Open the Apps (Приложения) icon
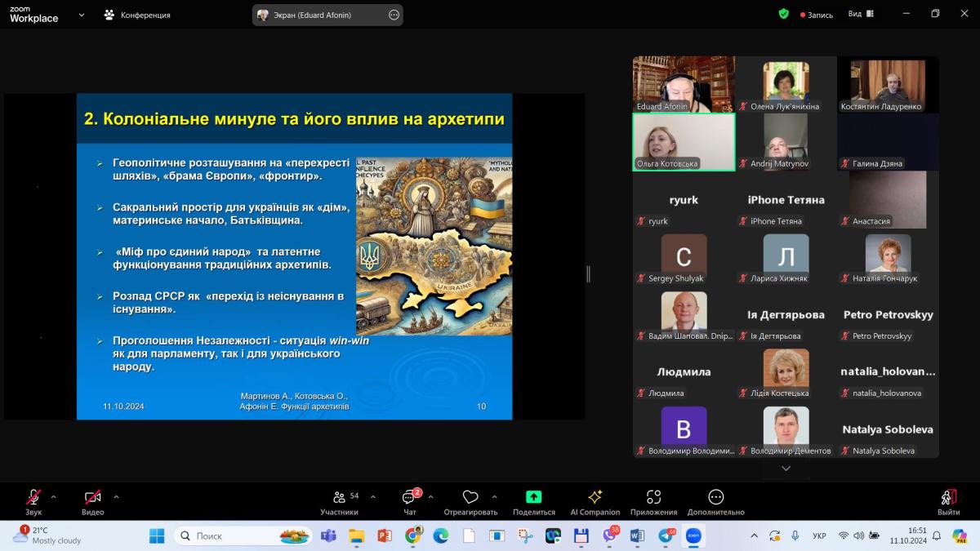The image size is (980, 551). coord(653,497)
